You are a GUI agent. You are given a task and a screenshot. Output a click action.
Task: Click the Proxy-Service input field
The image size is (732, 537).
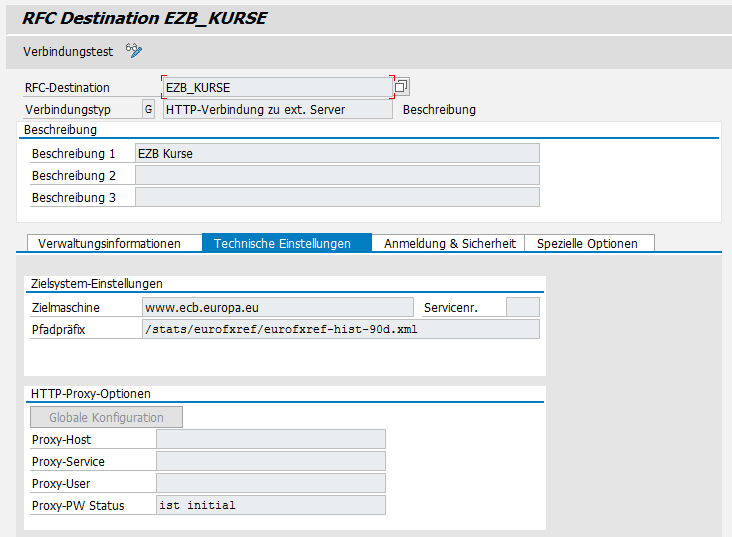(x=270, y=461)
